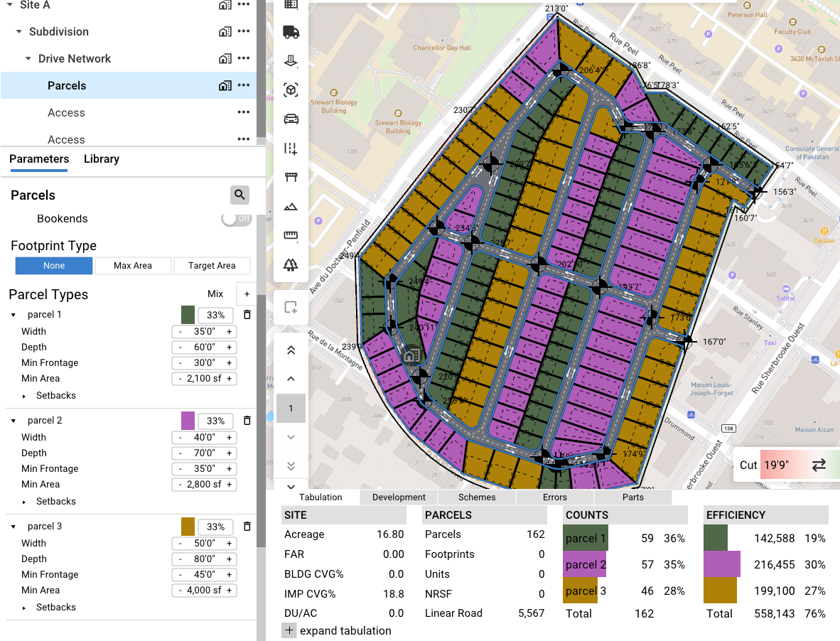Click the building icon on Subdivision row
The height and width of the screenshot is (641, 840).
click(225, 31)
